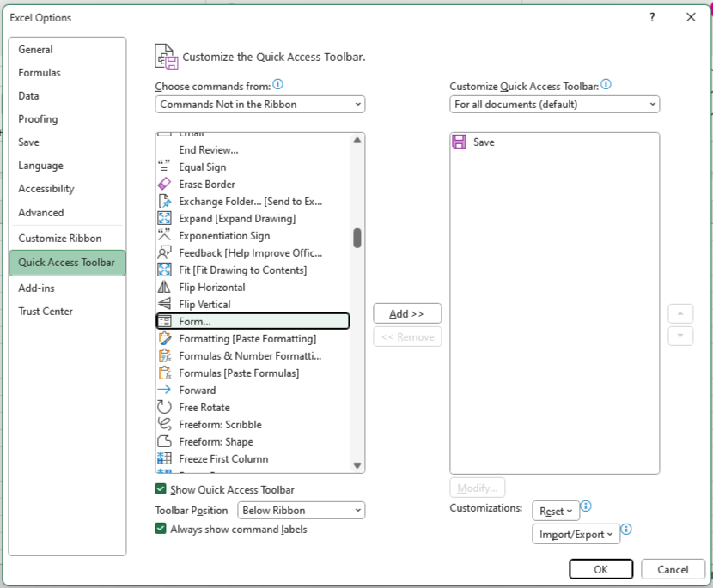Select the Free Rotate command
Image resolution: width=713 pixels, height=588 pixels.
(206, 407)
